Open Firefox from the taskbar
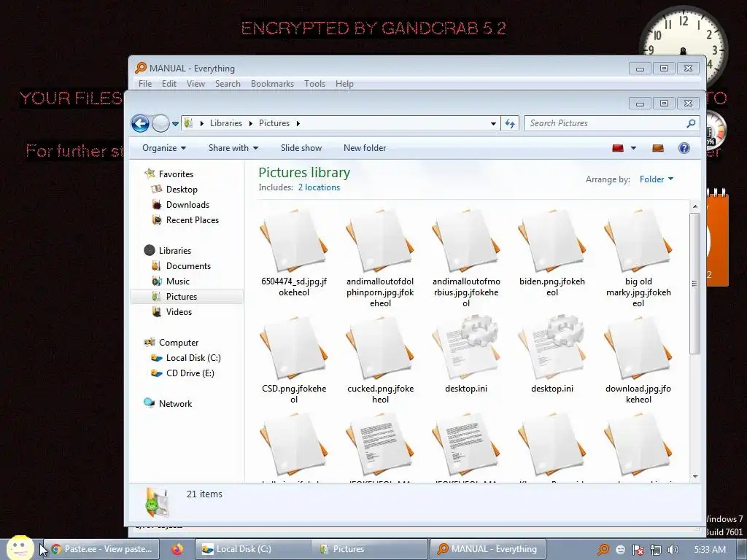The width and height of the screenshot is (747, 560). 177,549
